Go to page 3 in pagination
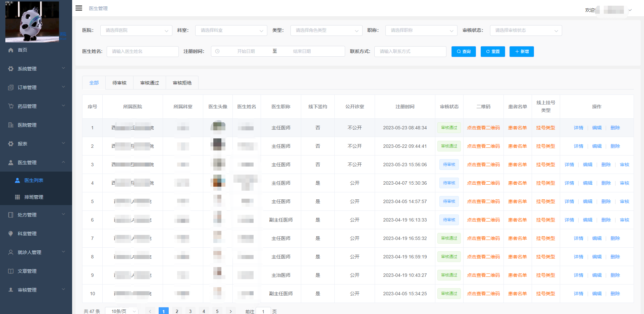This screenshot has height=314, width=644. 190,311
